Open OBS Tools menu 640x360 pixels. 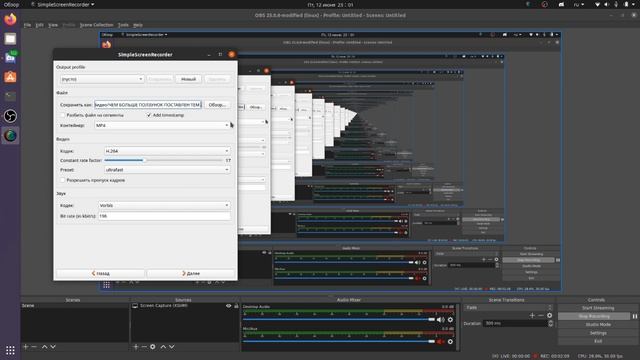(x=123, y=25)
